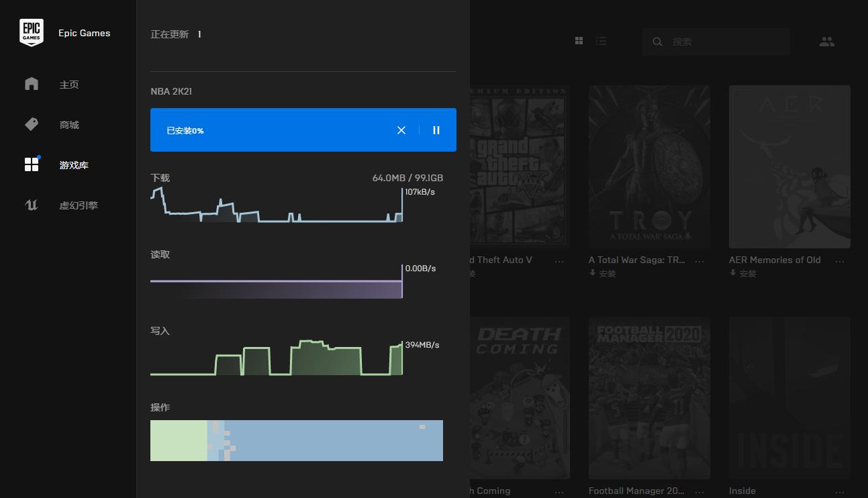This screenshot has height=498, width=868.
Task: Open the Home (主页) sidebar icon
Action: point(32,84)
